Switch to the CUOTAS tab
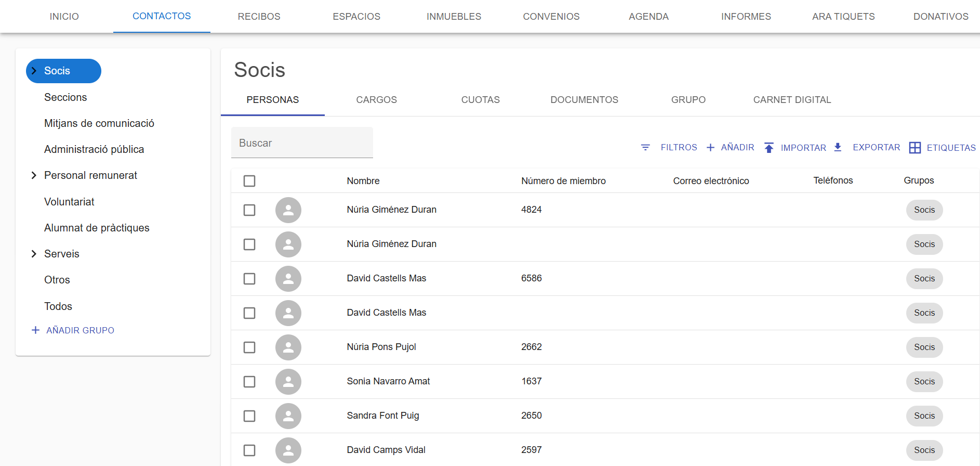Viewport: 980px width, 466px height. coord(481,100)
